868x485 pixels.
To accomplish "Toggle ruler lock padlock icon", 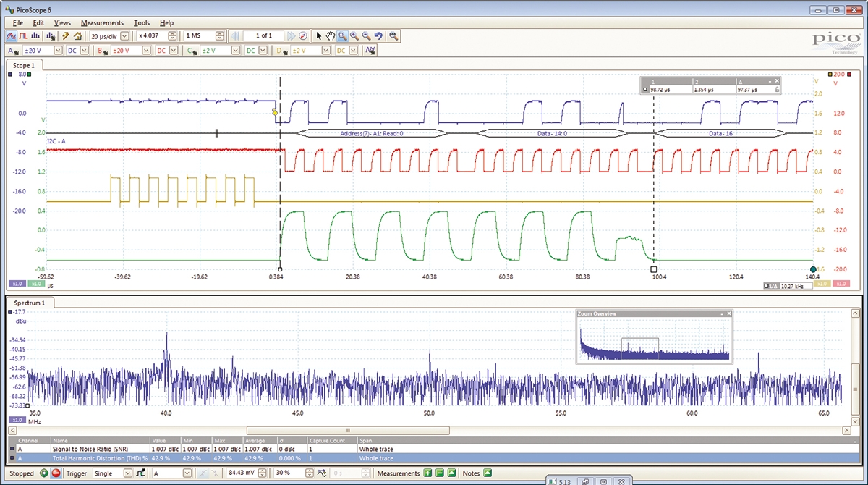I will pos(777,89).
